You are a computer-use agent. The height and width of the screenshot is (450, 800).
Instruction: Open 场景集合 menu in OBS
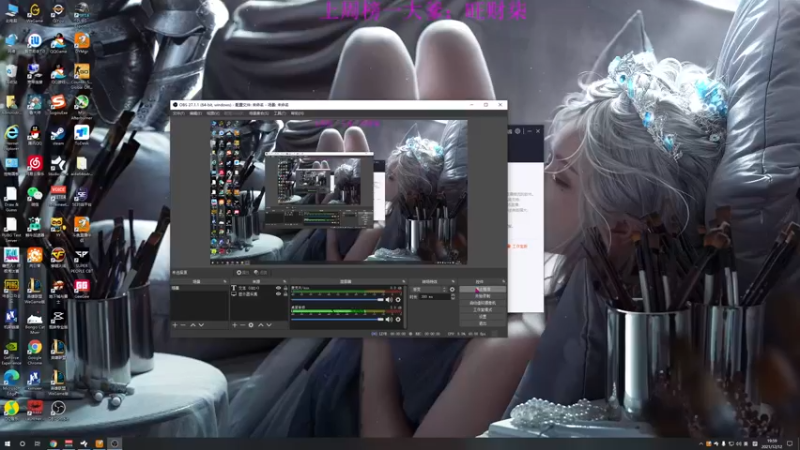259,113
